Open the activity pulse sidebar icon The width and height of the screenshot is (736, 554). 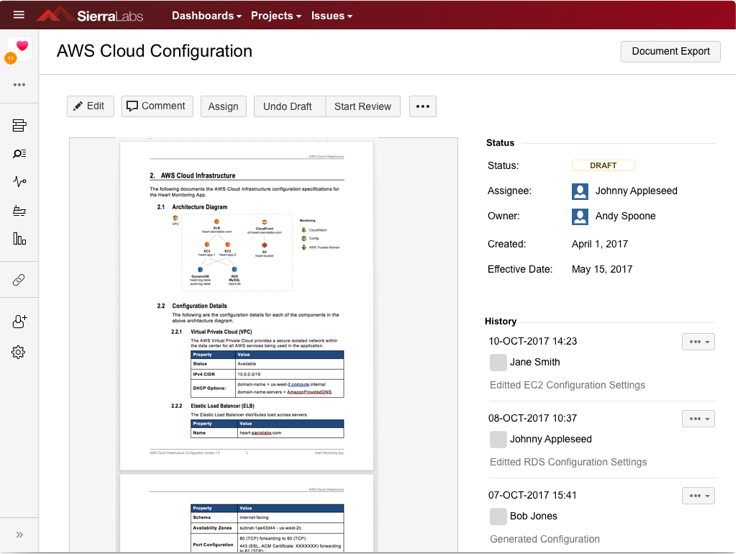(19, 182)
